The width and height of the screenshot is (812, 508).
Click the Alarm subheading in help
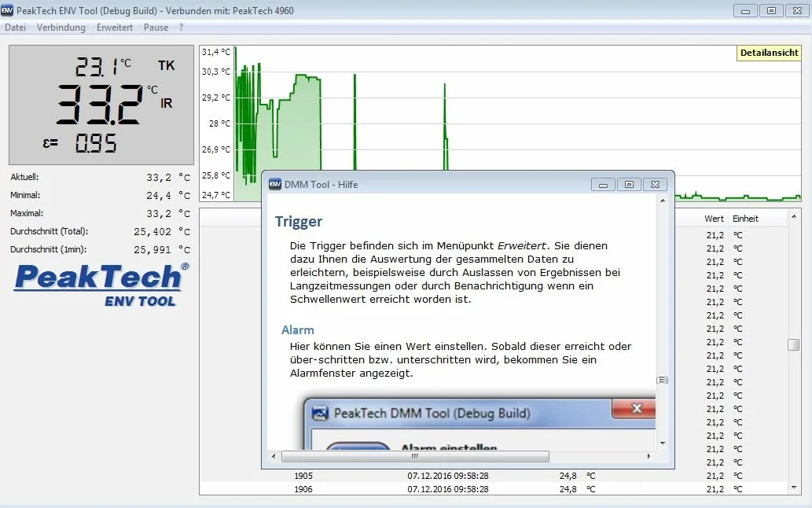click(x=298, y=329)
